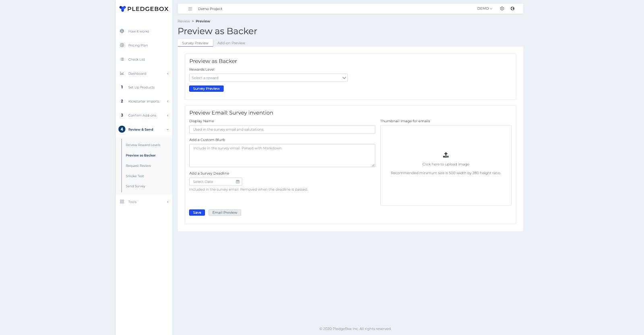Click the Custom Blurb text area

[282, 156]
